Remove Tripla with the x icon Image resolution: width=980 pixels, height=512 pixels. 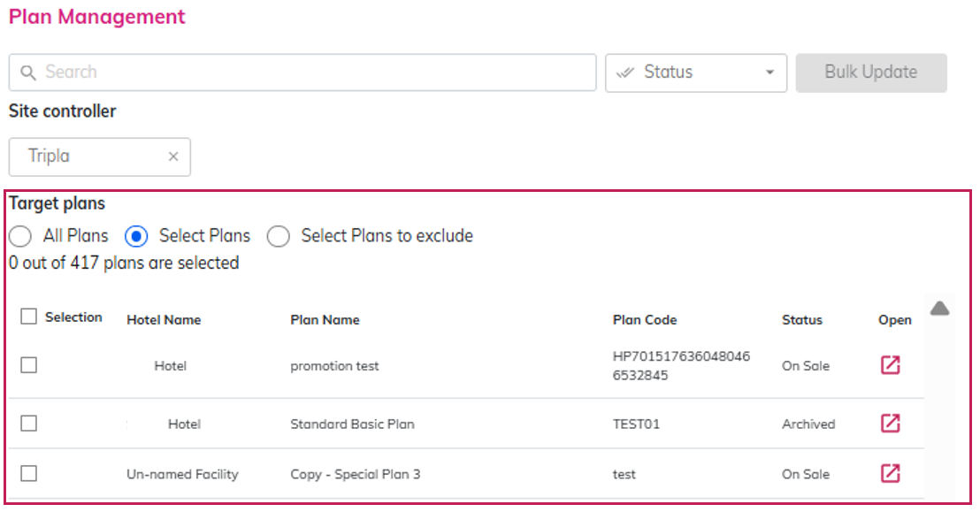(x=173, y=157)
